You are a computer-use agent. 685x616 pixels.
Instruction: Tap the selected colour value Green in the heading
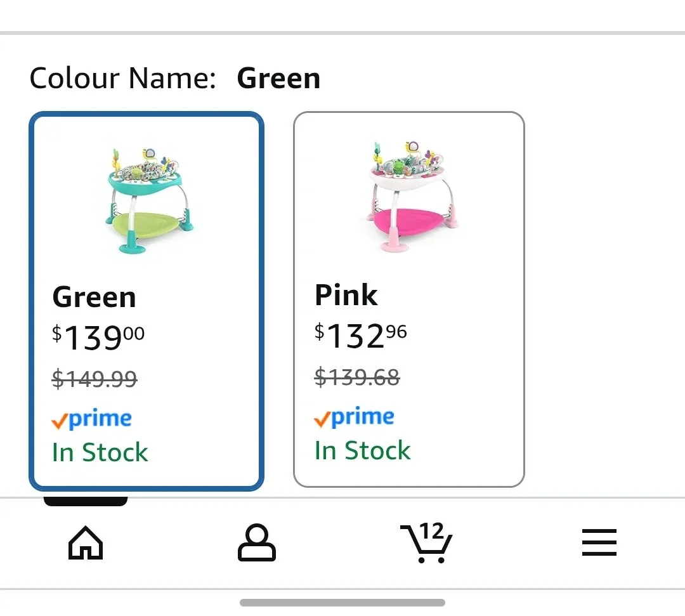pos(278,79)
